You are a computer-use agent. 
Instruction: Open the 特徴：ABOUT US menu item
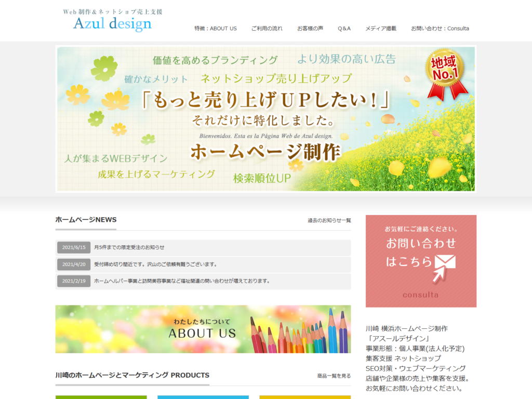click(215, 29)
